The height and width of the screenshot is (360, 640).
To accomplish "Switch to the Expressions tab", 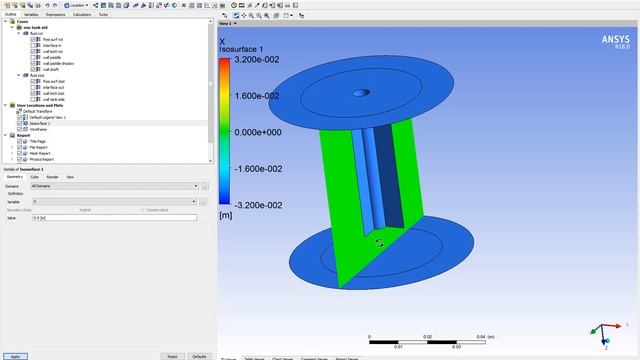I will (56, 14).
